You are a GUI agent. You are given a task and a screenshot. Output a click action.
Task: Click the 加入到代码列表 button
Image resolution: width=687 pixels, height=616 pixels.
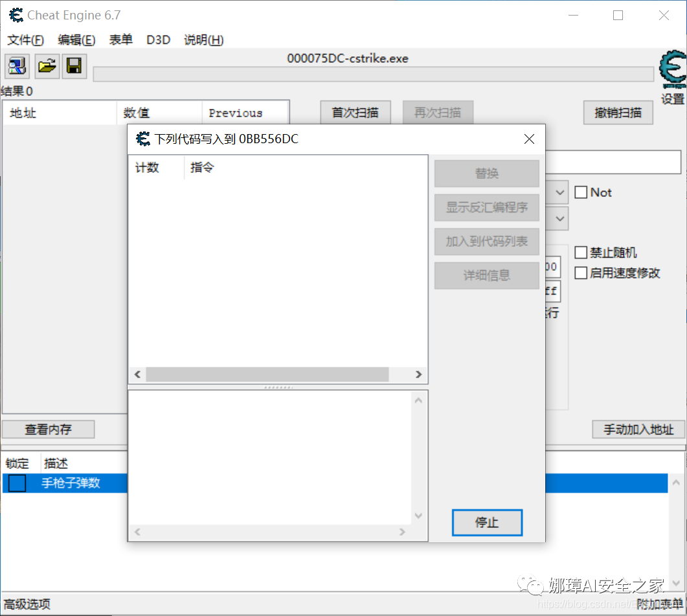(487, 242)
